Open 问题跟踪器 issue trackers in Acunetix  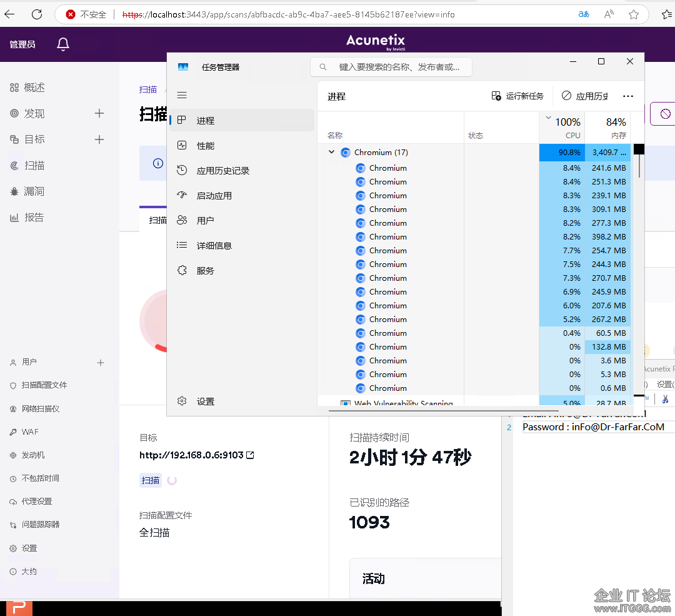[x=35, y=525]
